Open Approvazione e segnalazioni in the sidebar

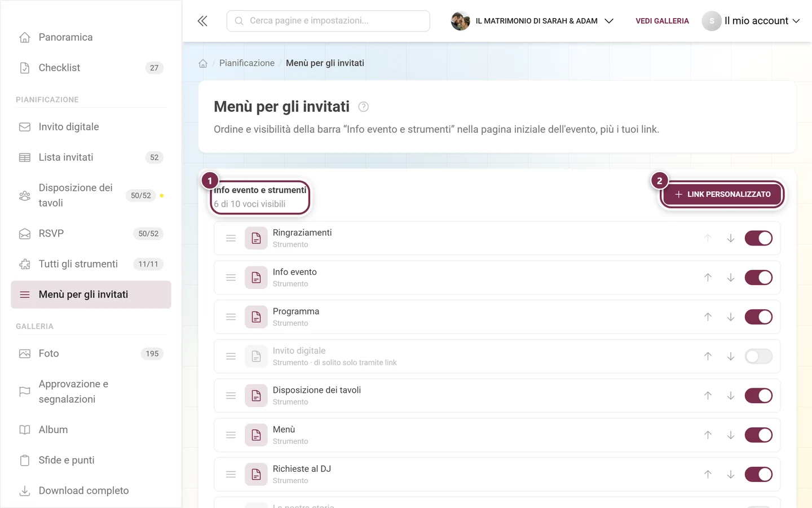pos(91,392)
